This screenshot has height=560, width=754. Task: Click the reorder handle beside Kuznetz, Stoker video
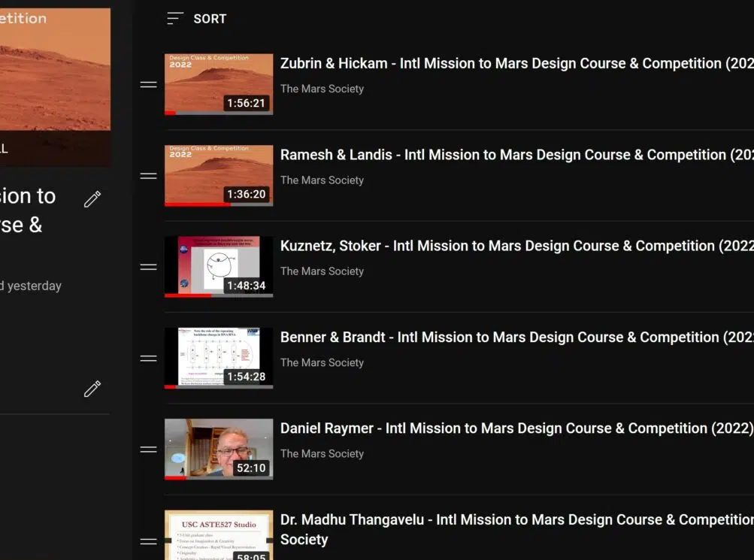coord(149,268)
